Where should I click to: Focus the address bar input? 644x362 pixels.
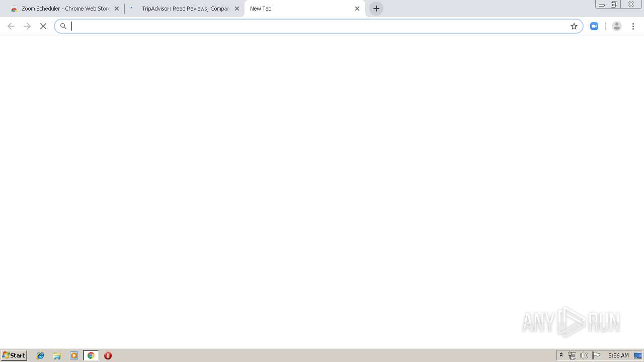pyautogui.click(x=319, y=26)
